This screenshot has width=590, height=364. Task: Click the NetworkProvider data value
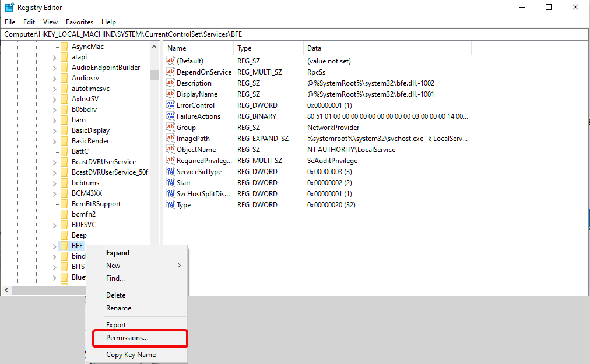coord(333,128)
